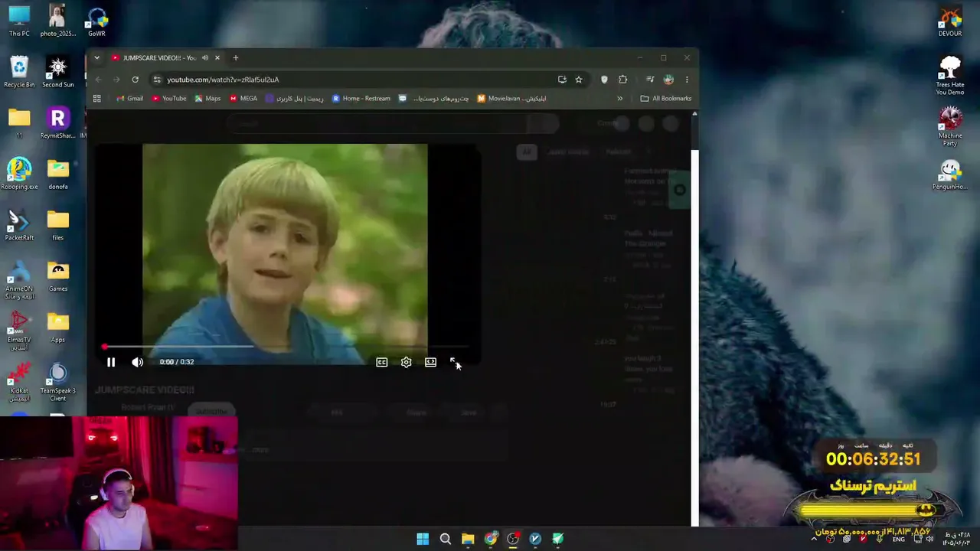
Task: Select the GoWR desktop shortcut
Action: pos(96,21)
